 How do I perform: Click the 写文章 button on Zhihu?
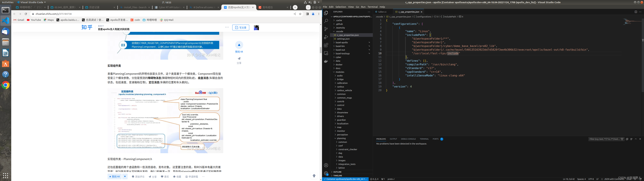point(240,27)
